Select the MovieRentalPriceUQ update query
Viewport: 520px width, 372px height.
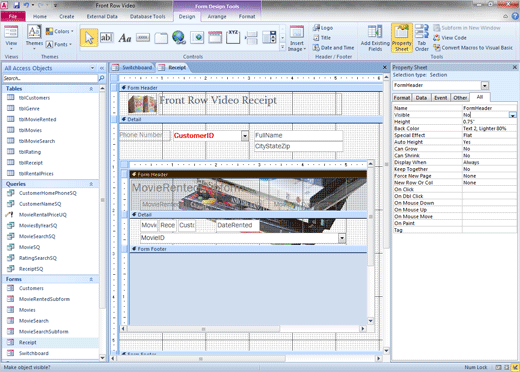pyautogui.click(x=43, y=215)
